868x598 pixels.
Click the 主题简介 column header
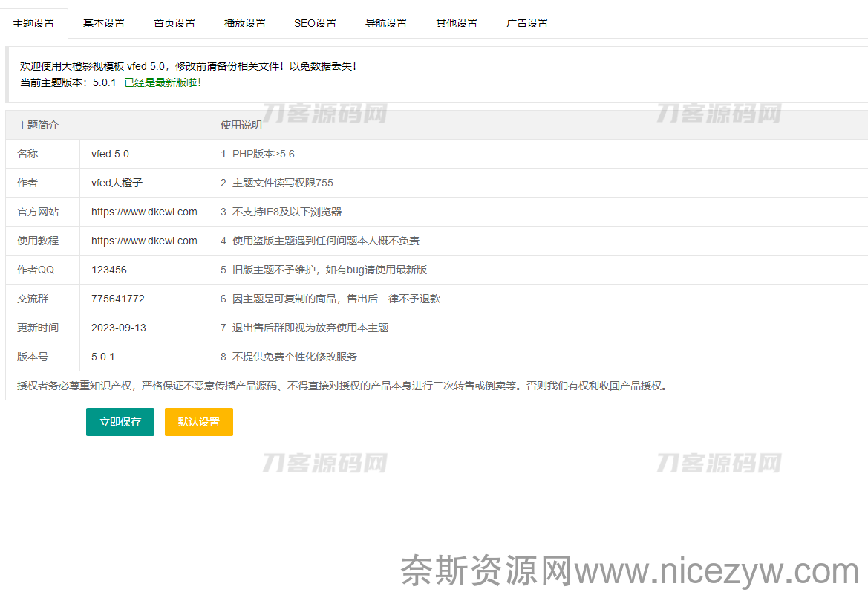[38, 125]
